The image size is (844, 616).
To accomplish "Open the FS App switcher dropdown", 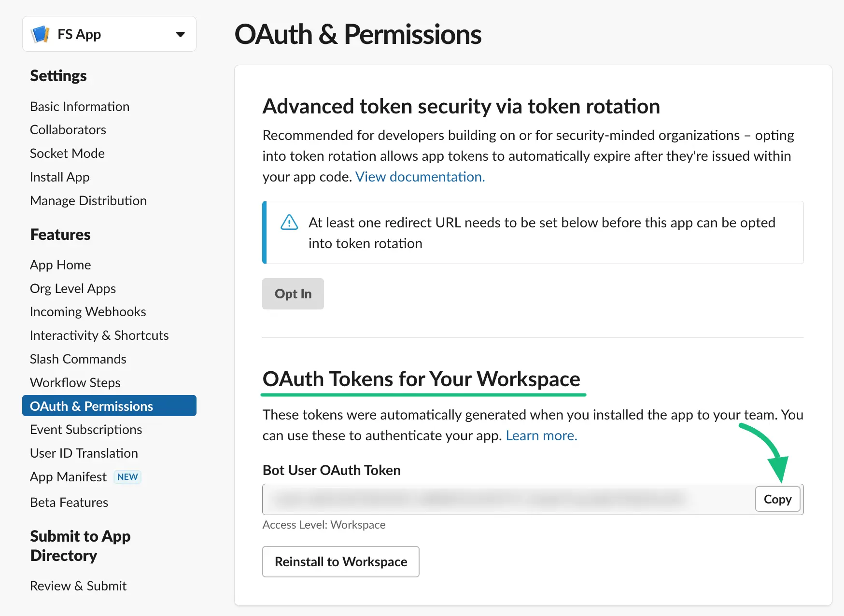I will click(x=180, y=34).
